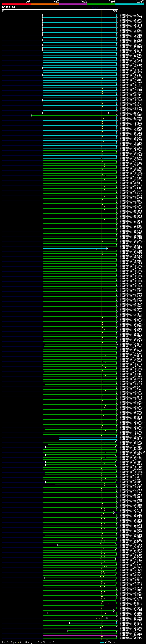Select the UniRef100_Q75K80 label
The width and height of the screenshot is (146, 644).
pyautogui.click(x=131, y=58)
